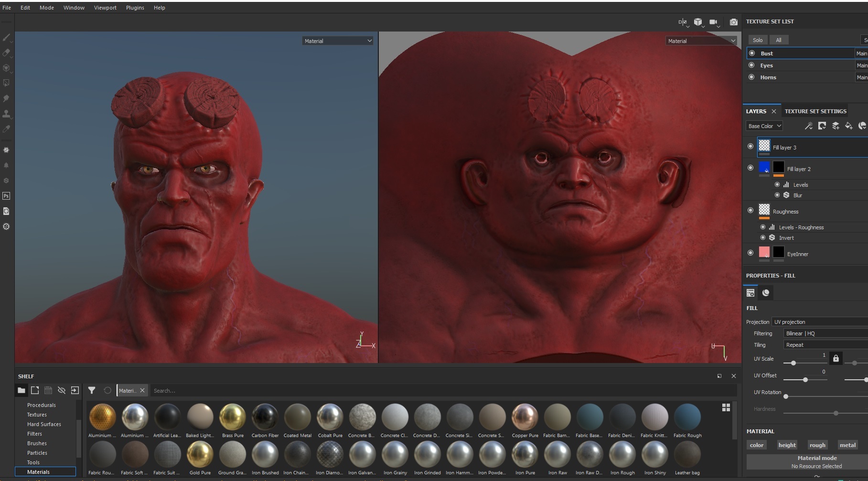Switch to the Texture Set Settings tab

[x=815, y=111]
